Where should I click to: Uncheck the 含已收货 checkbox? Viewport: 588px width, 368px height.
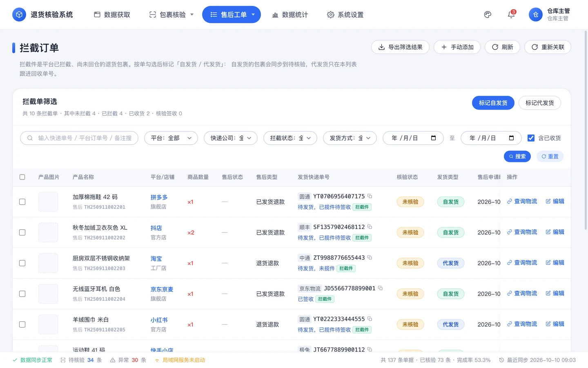pos(531,138)
